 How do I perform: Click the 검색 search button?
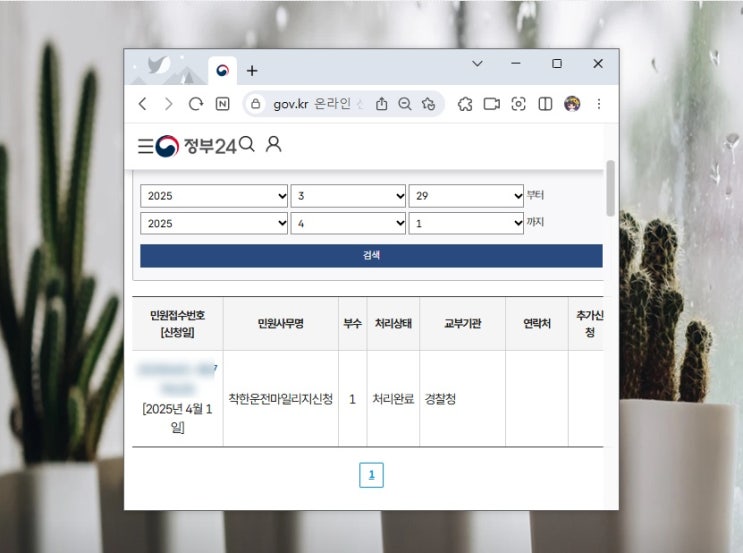pos(371,256)
